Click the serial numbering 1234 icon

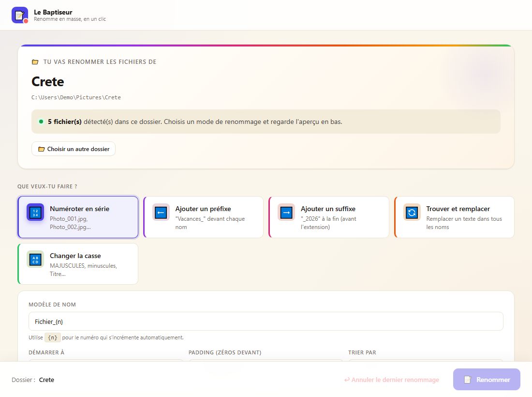(x=35, y=213)
